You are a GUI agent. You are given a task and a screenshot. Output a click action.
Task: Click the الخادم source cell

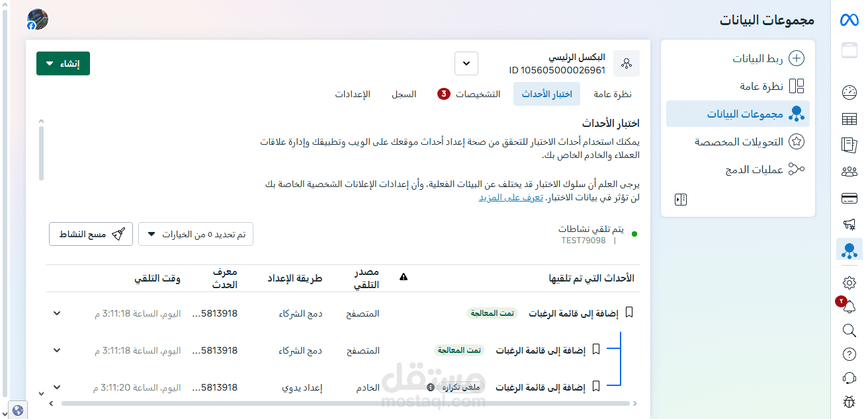pos(368,387)
